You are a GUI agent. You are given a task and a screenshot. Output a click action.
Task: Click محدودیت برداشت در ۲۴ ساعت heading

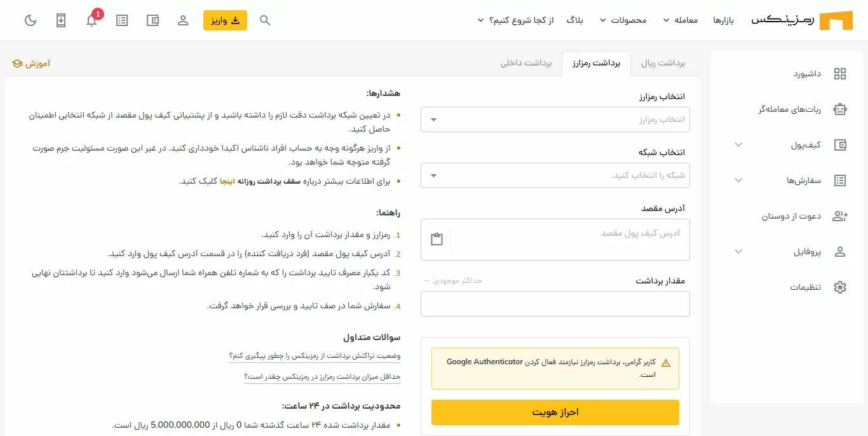click(x=341, y=405)
